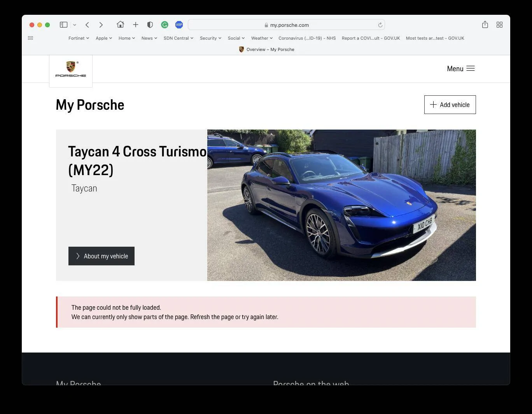Screen dimensions: 532x414
Task: Expand the Weather bookmarks folder
Action: (x=262, y=38)
